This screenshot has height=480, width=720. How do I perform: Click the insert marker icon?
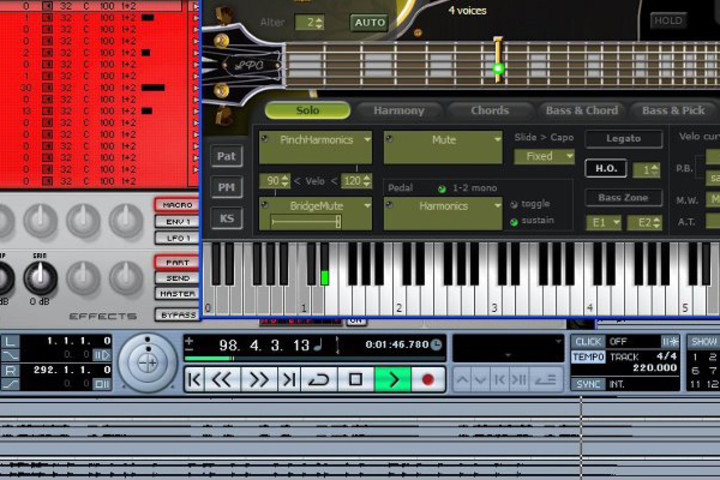(x=546, y=380)
